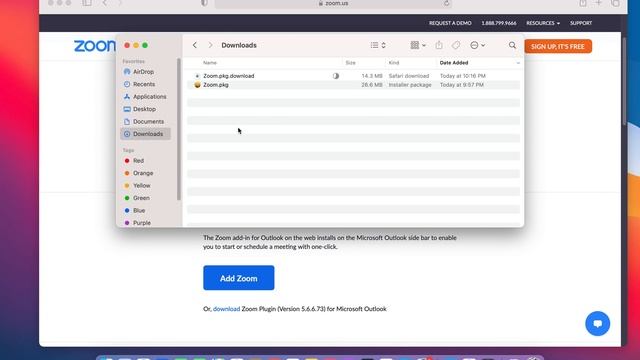Click the download Zoom Plugin link
The image size is (640, 360).
click(227, 309)
